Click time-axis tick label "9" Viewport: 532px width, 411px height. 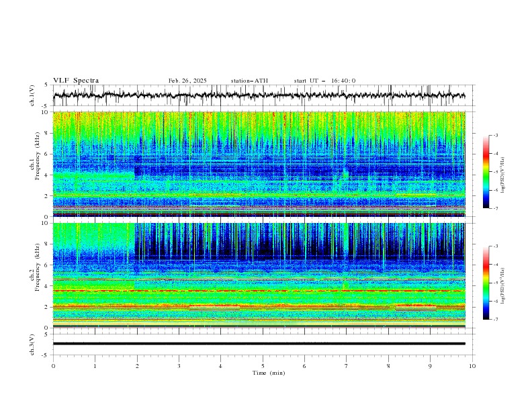coord(430,366)
